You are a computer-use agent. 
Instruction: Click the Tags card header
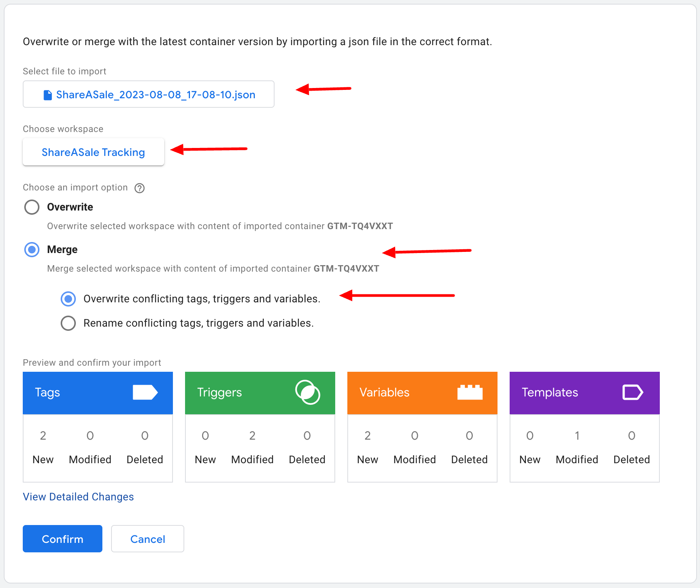tap(98, 393)
